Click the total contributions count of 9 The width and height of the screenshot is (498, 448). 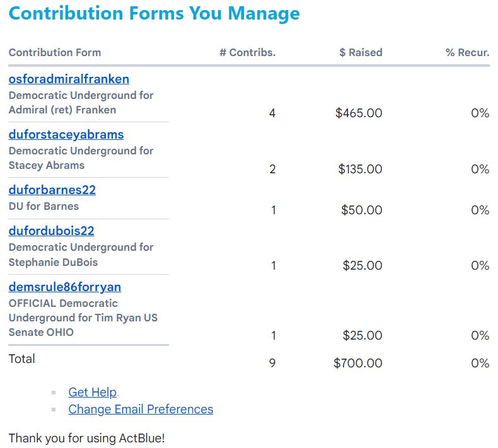click(x=272, y=363)
